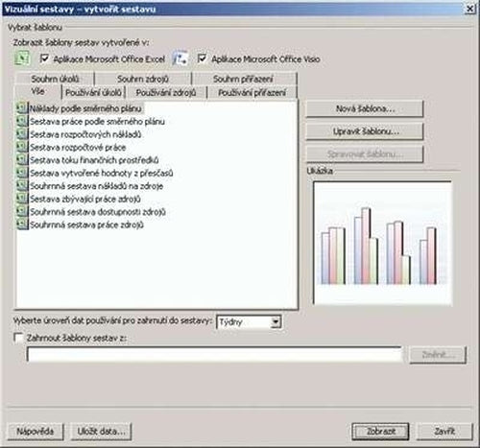Open the Používání úkolů tab
480x448 pixels.
(93, 93)
